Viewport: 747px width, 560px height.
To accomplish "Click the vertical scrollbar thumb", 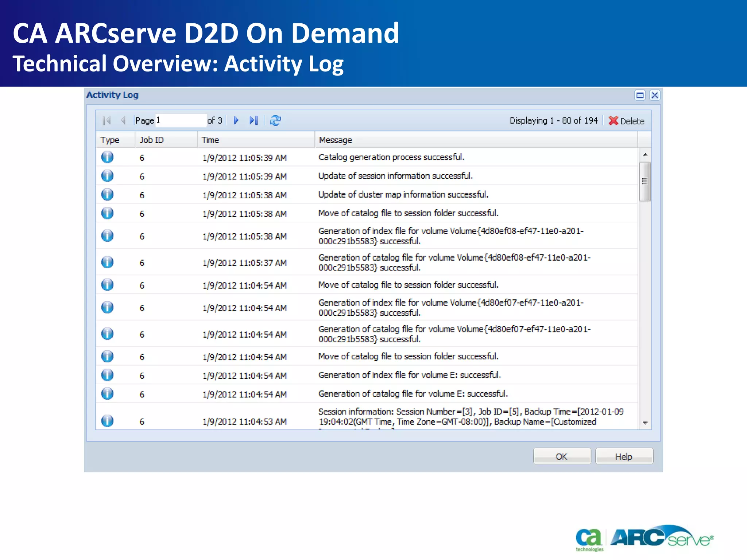I will tap(645, 181).
